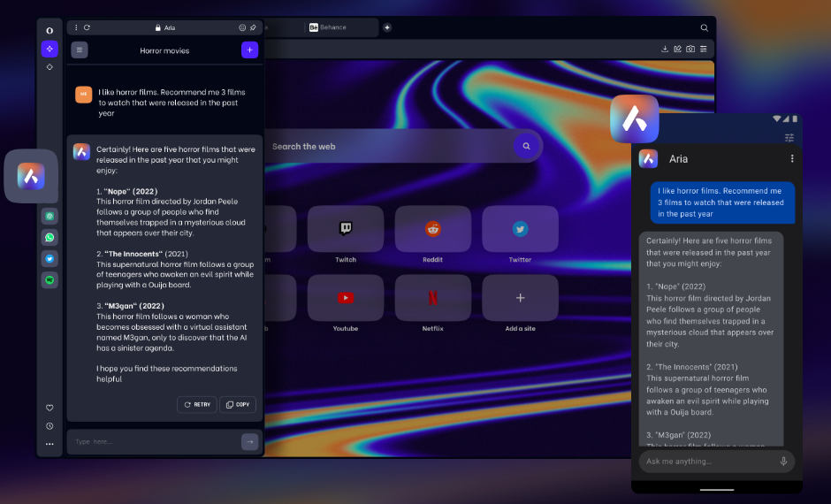
Task: Click the diamond icon in the sidebar
Action: click(x=50, y=67)
